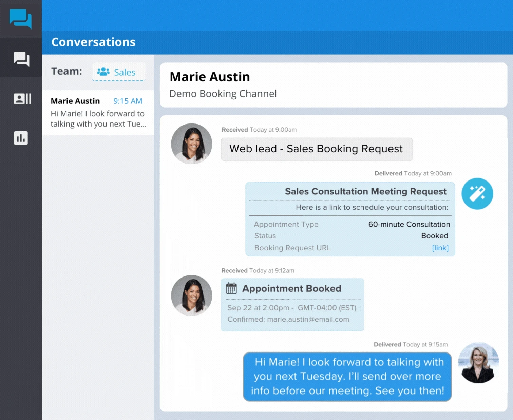Click Here is a link to schedule text
This screenshot has height=420, width=513.
coord(372,207)
